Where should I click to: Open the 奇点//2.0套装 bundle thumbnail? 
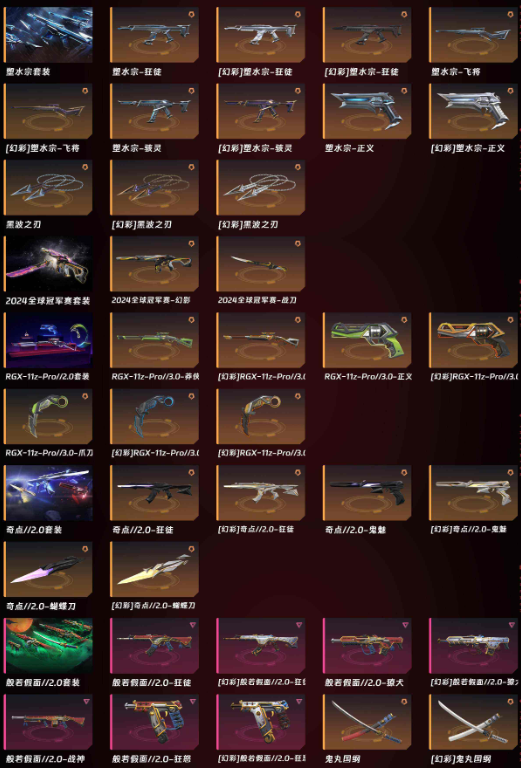(x=48, y=493)
